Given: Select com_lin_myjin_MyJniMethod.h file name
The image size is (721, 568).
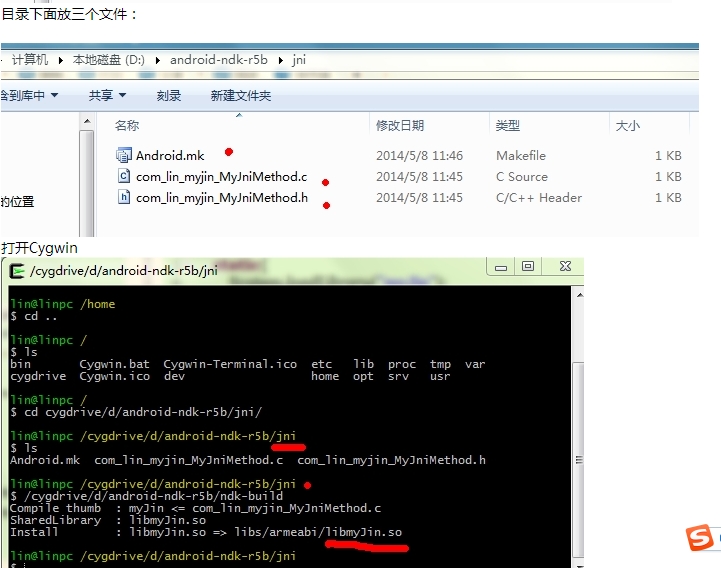Looking at the screenshot, I should point(222,198).
